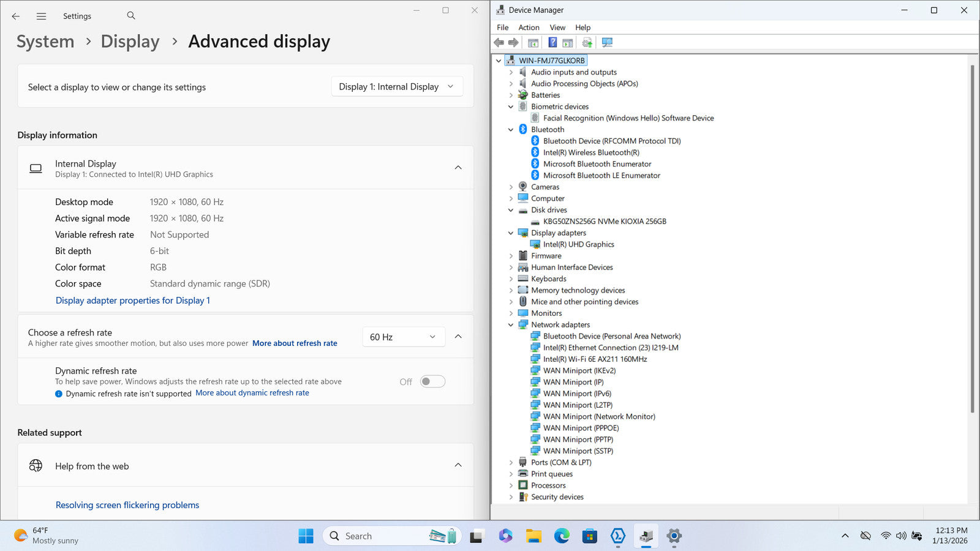Select Intel(R) UHD Graphics device
The width and height of the screenshot is (980, 551).
point(578,244)
